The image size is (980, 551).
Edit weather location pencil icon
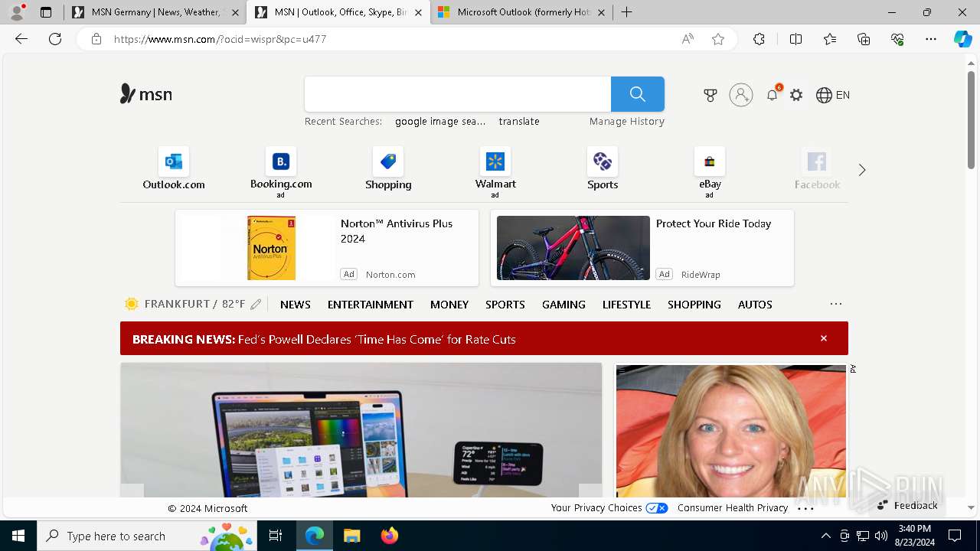[x=256, y=305]
